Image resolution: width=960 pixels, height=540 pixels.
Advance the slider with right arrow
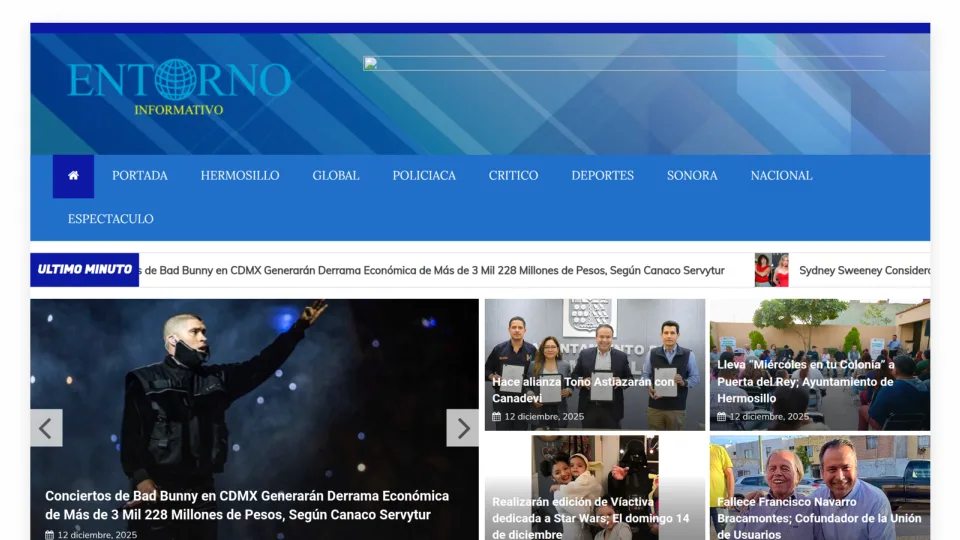(x=463, y=428)
